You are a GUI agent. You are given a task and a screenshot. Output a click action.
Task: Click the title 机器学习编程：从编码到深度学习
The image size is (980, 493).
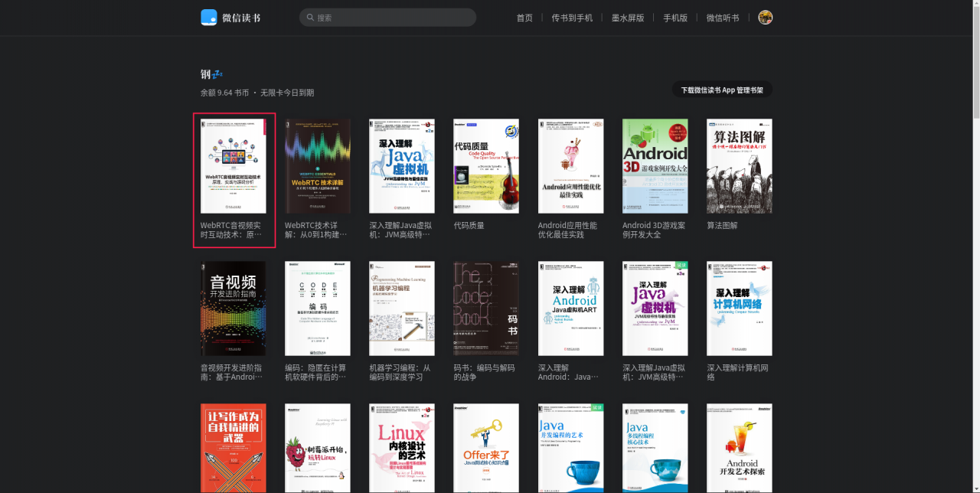tap(400, 373)
